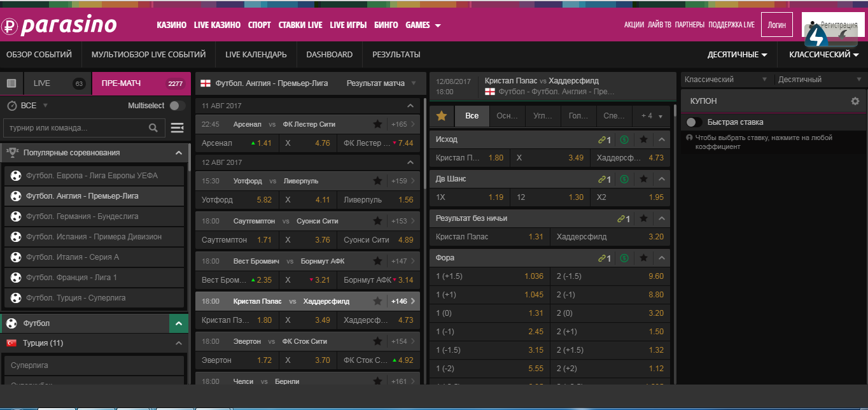Collapse the Турция (11) group
The image size is (868, 410).
tap(178, 343)
